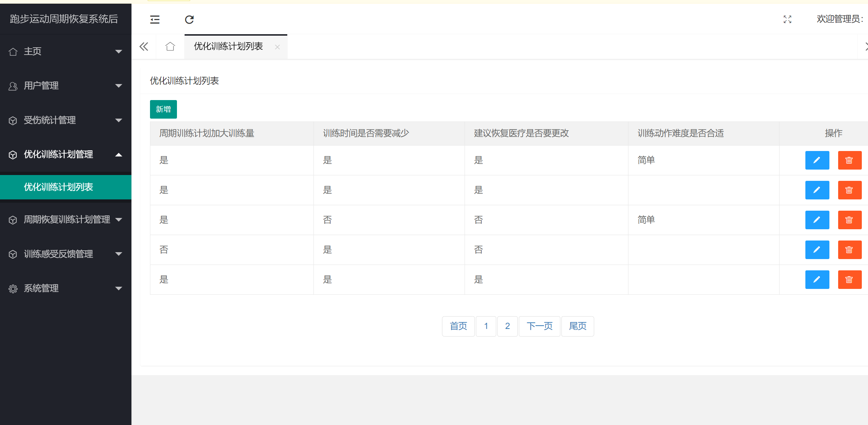
Task: Jump to page 2 in pagination
Action: tap(507, 326)
